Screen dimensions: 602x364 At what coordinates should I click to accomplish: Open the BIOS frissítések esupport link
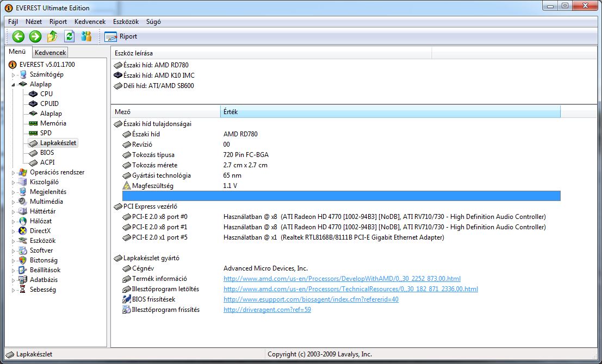311,299
